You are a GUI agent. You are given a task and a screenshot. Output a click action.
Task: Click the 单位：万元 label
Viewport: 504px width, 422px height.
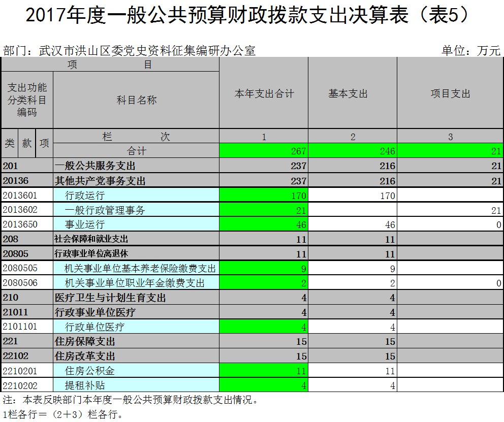click(x=470, y=50)
